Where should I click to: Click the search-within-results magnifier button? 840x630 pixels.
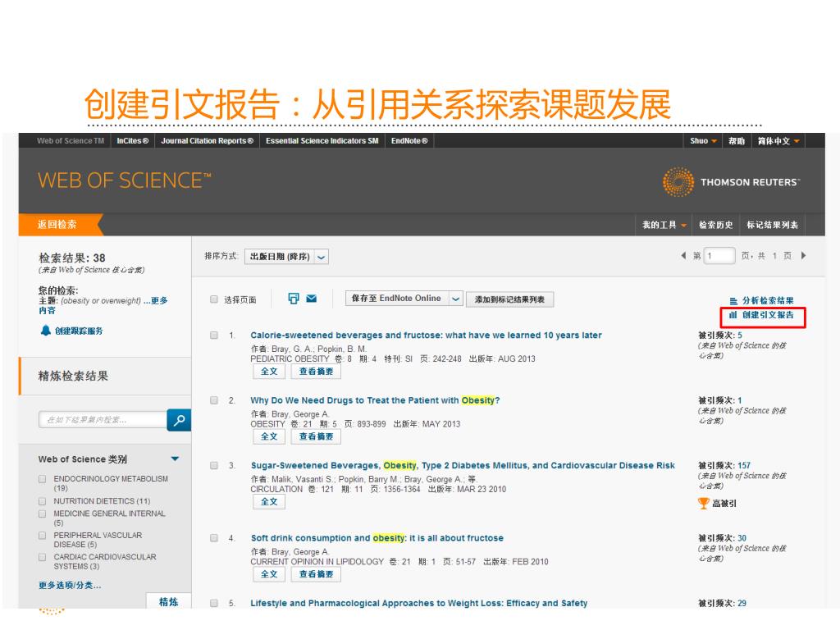[x=179, y=420]
